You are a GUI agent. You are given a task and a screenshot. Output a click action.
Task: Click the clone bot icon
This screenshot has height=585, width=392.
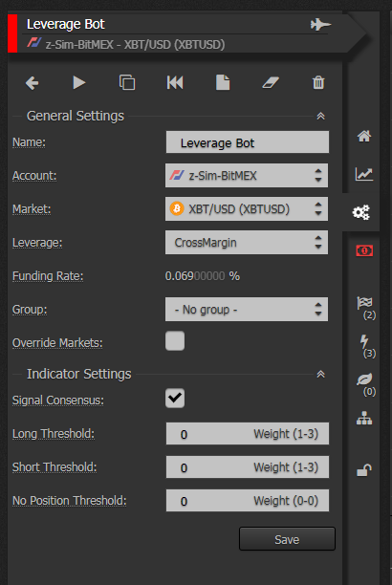[x=127, y=82]
